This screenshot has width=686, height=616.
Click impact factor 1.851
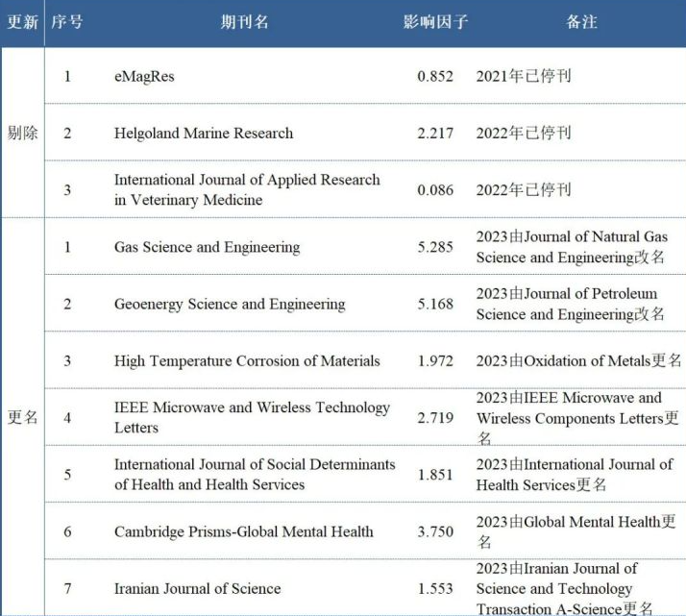[x=435, y=475]
